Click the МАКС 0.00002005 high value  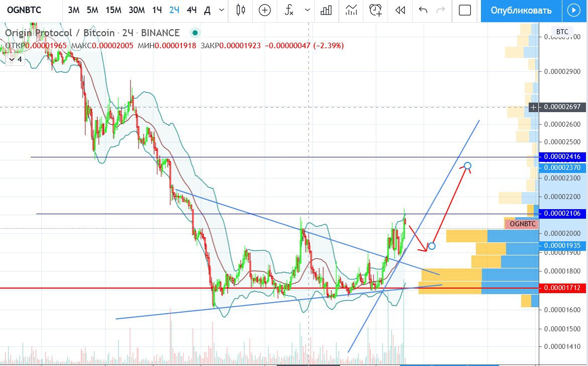[x=102, y=46]
